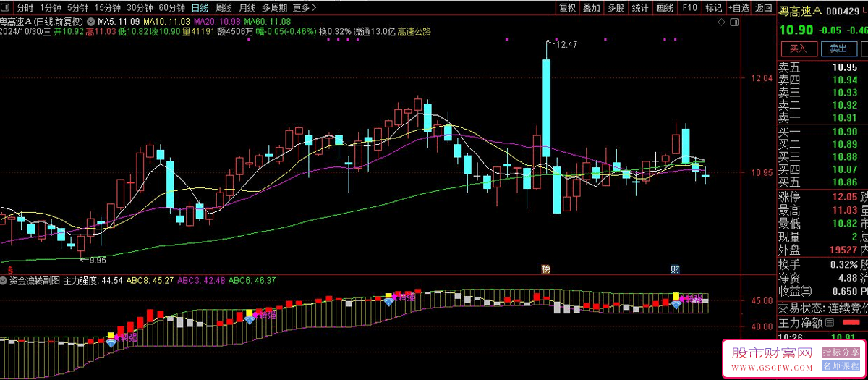Viewport: 868px width, 380px height.
Task: Select the 5分钟 period
Action: (x=78, y=8)
